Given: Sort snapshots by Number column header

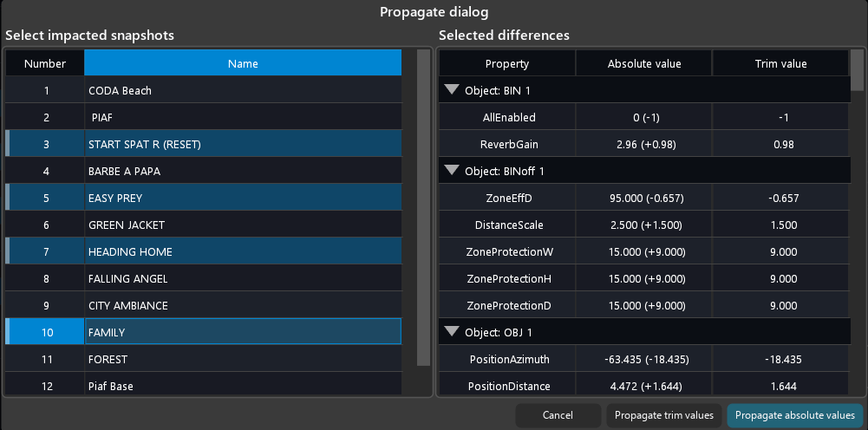Looking at the screenshot, I should (x=45, y=63).
